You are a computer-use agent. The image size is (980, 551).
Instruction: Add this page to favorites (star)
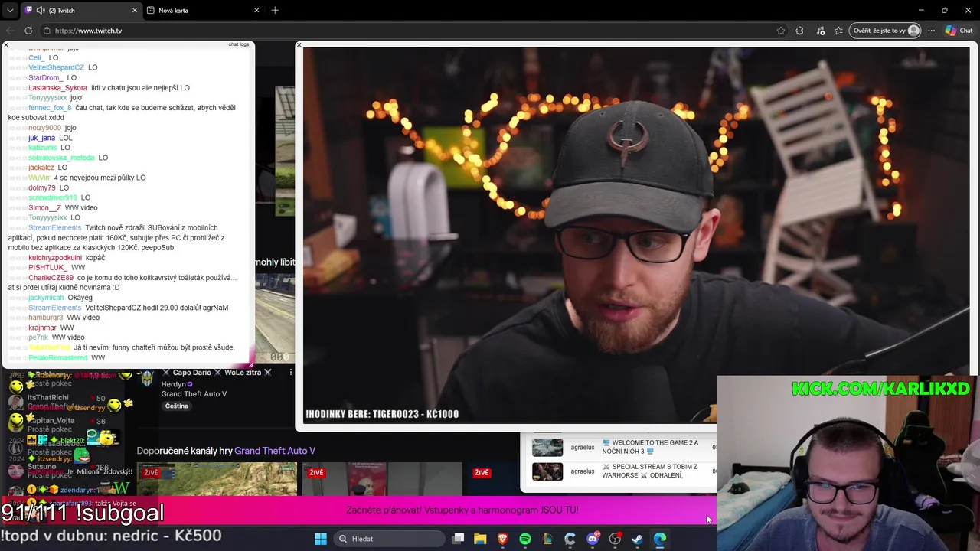point(781,31)
